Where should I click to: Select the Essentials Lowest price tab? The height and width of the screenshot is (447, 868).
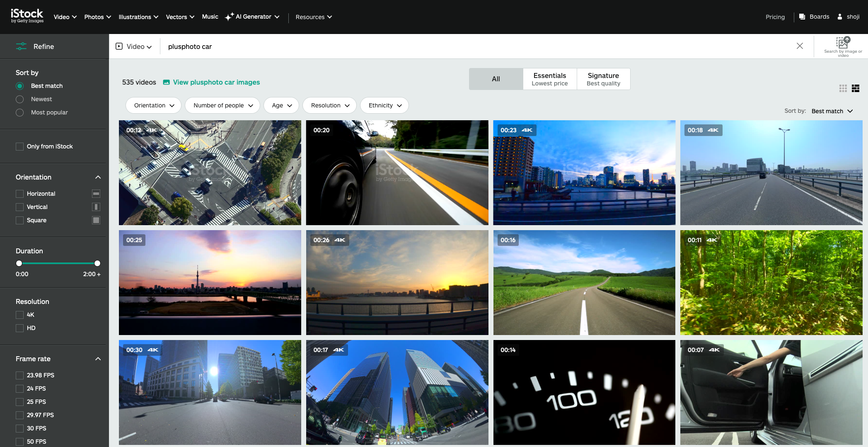click(549, 79)
